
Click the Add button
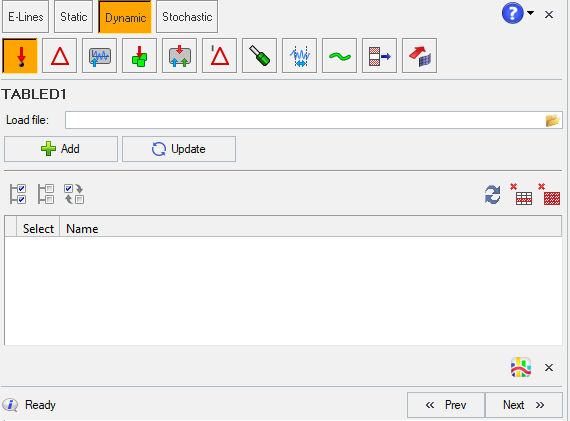pyautogui.click(x=61, y=149)
